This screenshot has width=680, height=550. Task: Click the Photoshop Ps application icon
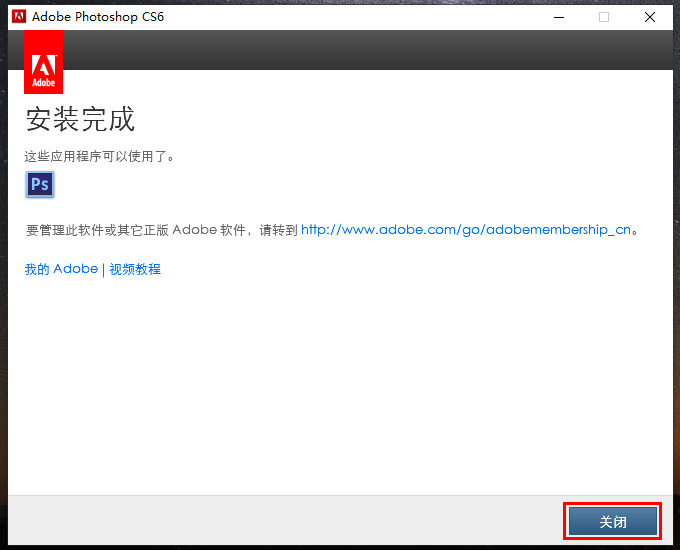click(40, 184)
